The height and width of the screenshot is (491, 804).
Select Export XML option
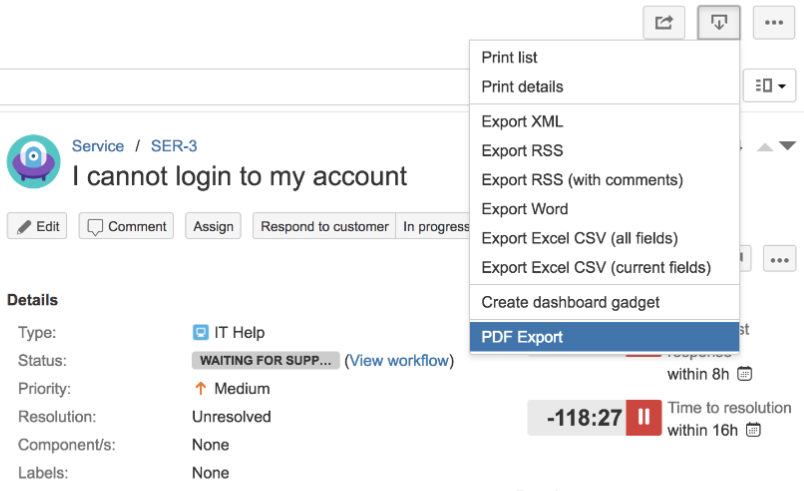coord(604,121)
